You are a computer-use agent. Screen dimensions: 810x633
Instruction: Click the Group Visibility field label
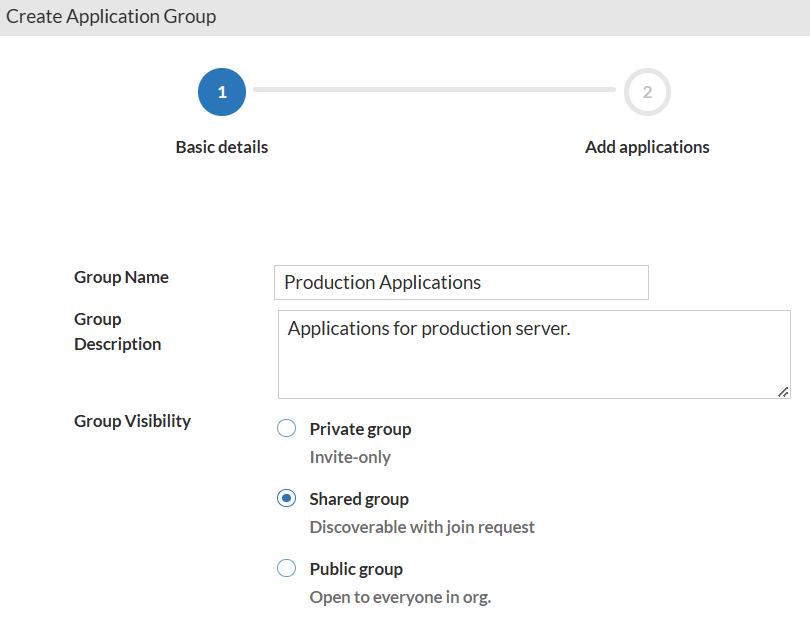[132, 421]
